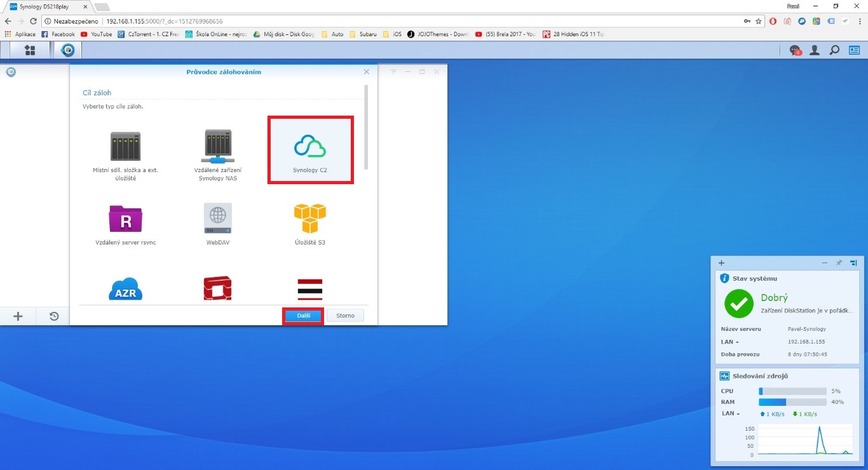Viewport: 868px width, 470px height.
Task: Add a widget with the plus icon
Action: point(721,262)
